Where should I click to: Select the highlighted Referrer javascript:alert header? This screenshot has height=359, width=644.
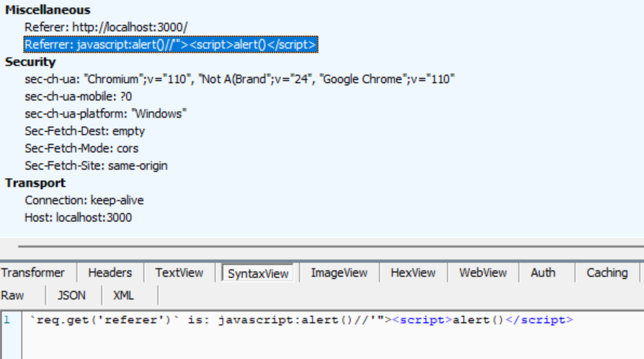click(171, 45)
